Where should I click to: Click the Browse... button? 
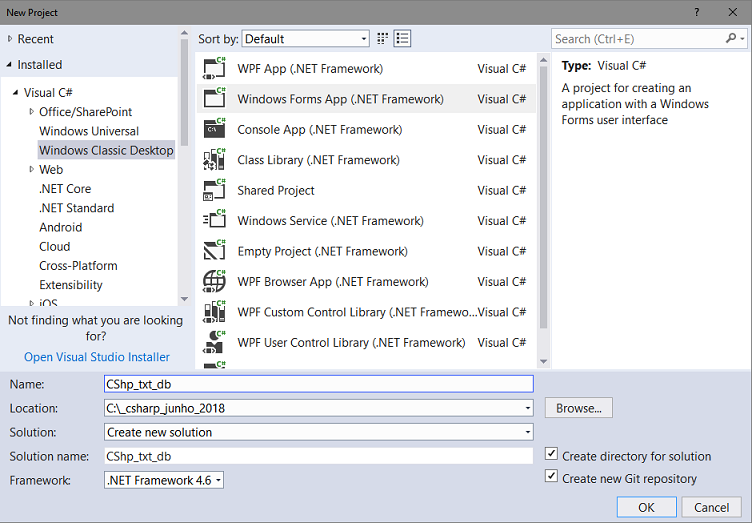pyautogui.click(x=578, y=408)
